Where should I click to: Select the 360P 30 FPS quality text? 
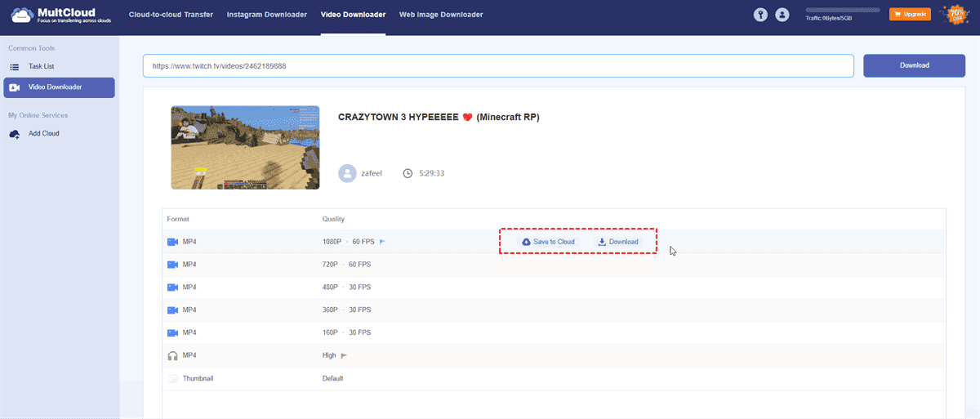click(347, 310)
